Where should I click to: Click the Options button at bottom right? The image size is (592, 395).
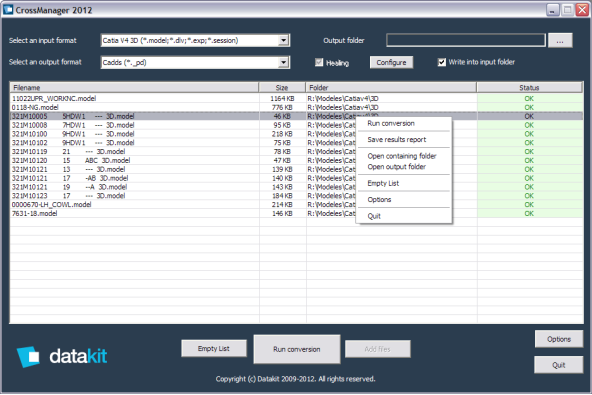[x=559, y=339]
